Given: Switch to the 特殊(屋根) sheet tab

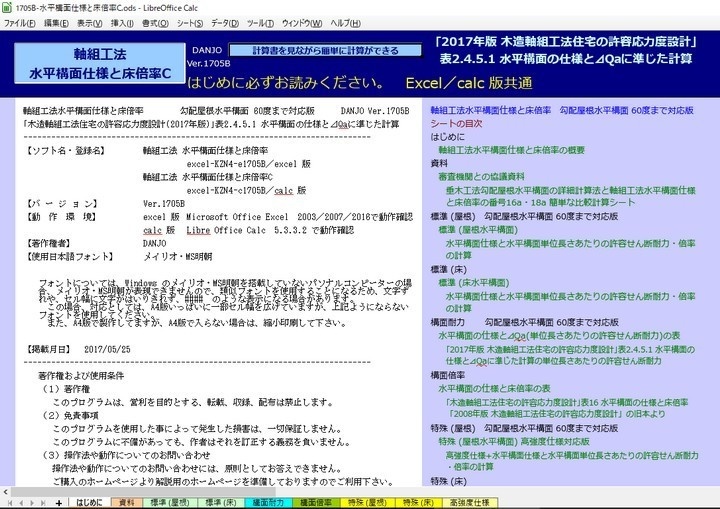Looking at the screenshot, I should coord(366,503).
